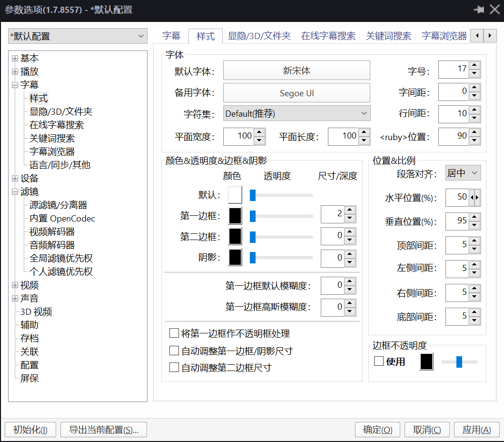Open the *默认配置 profile dropdown
Viewport: 504px width, 442px height.
click(x=78, y=36)
